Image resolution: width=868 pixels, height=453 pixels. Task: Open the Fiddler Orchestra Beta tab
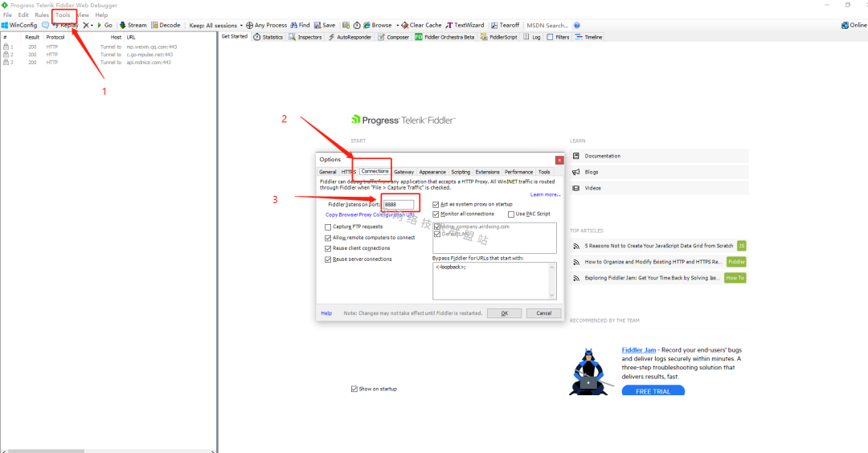[444, 37]
